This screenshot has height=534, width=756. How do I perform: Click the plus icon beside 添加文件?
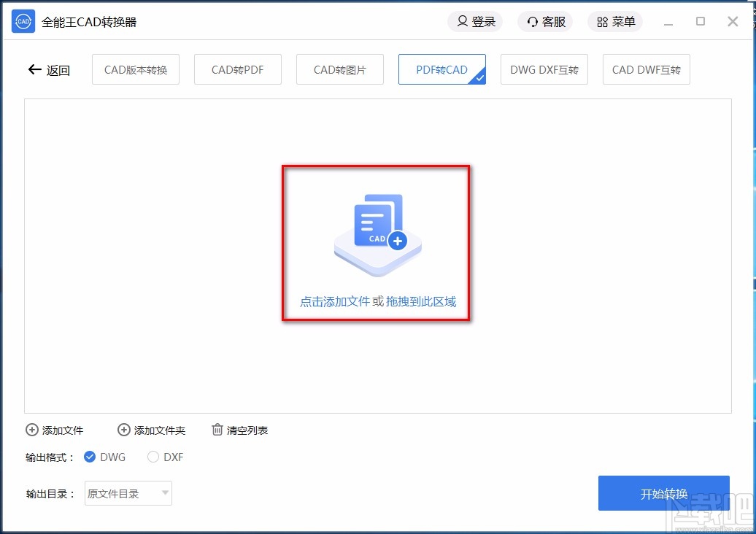31,430
